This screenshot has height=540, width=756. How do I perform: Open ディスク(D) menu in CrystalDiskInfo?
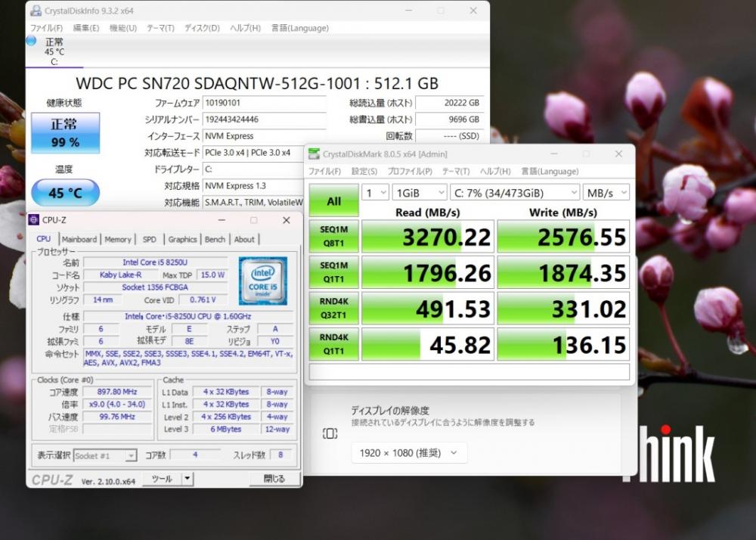point(202,28)
